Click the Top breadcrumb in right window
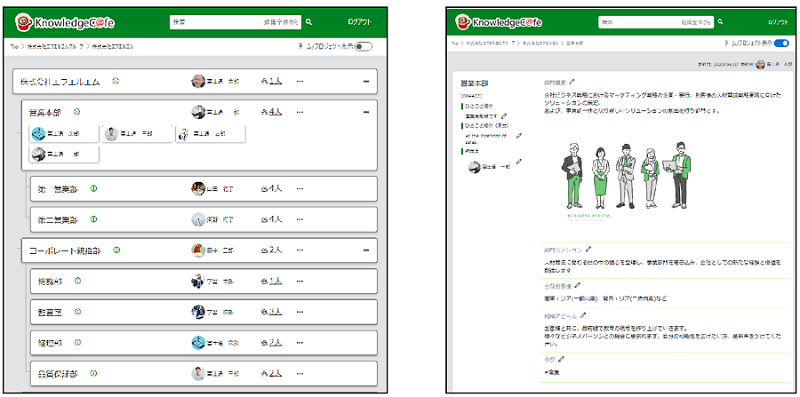Viewport: 800px width, 397px height. [x=454, y=44]
